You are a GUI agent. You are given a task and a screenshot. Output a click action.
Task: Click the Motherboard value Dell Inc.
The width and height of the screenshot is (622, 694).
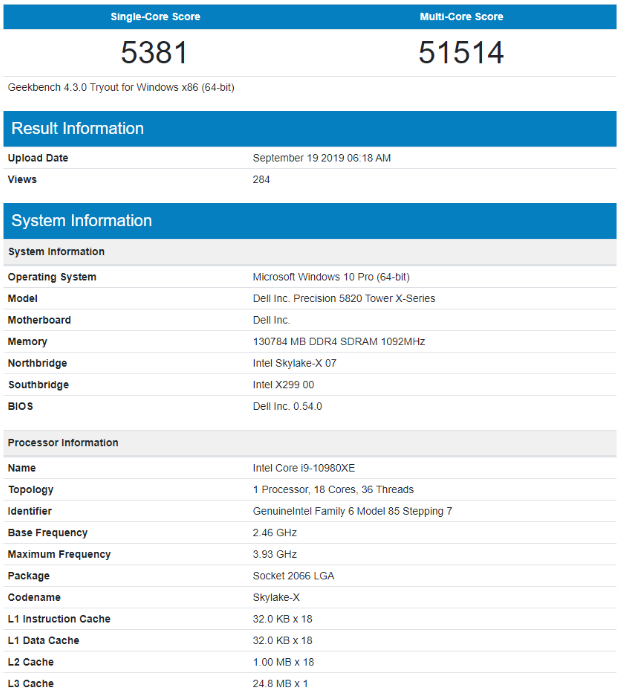(271, 320)
